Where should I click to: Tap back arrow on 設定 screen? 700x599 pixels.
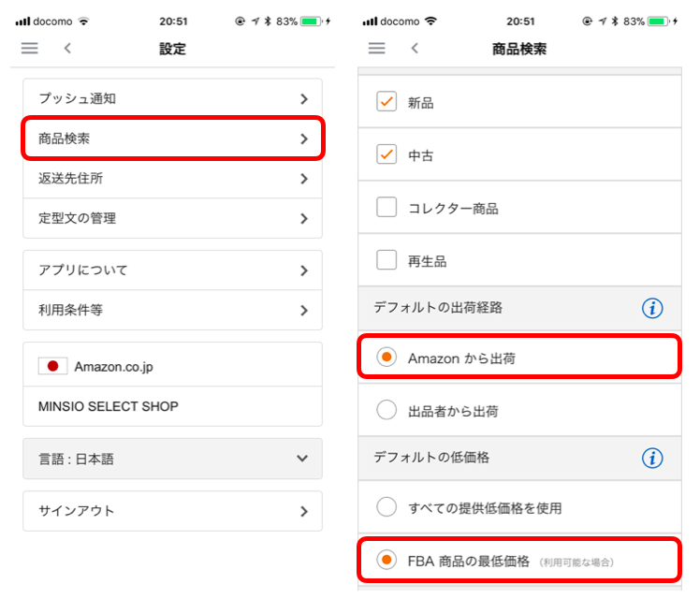click(67, 49)
